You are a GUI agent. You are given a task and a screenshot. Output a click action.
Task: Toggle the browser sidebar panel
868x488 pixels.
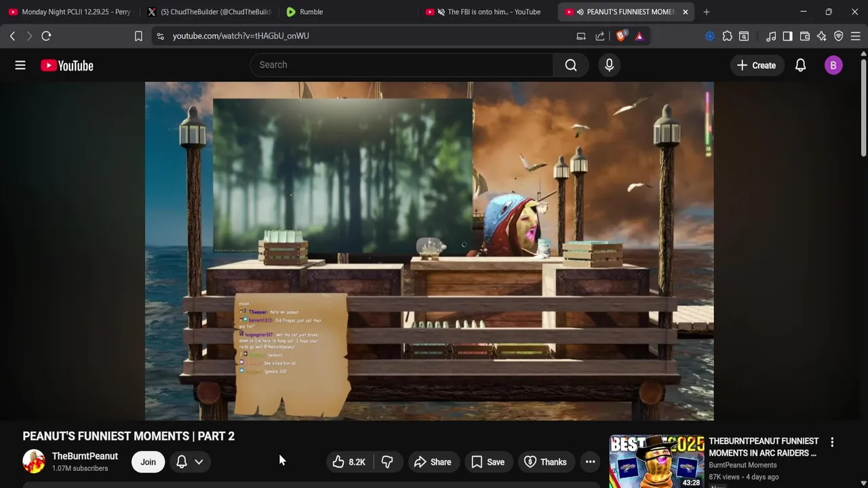[x=787, y=36]
